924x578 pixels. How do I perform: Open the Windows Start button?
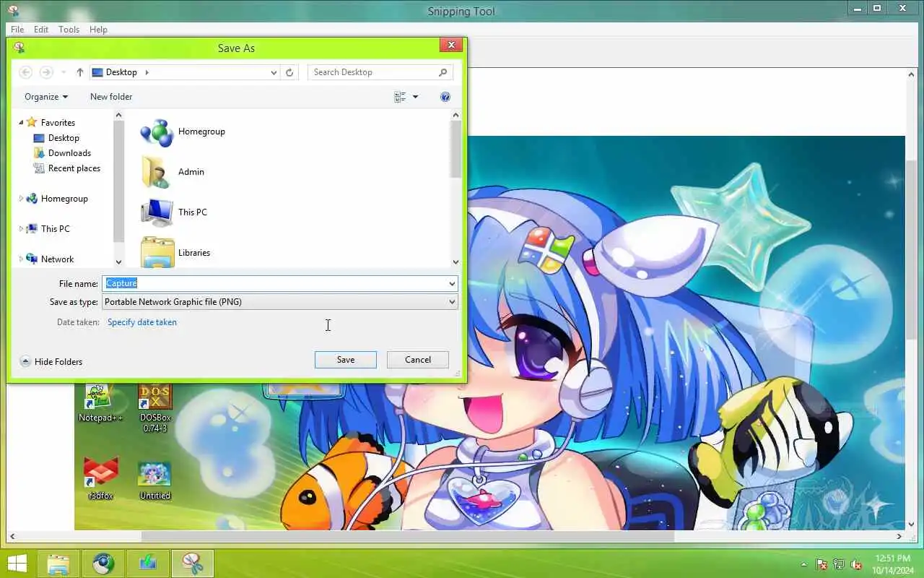pyautogui.click(x=17, y=563)
